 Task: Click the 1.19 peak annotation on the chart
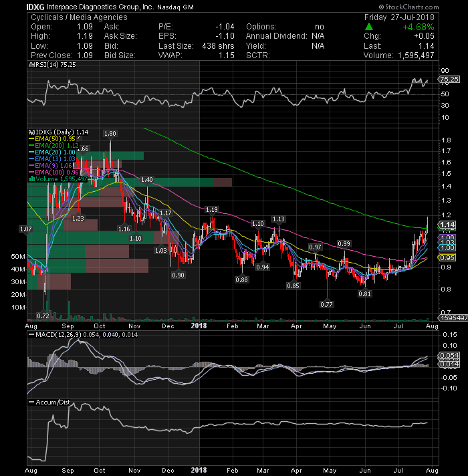pyautogui.click(x=211, y=210)
